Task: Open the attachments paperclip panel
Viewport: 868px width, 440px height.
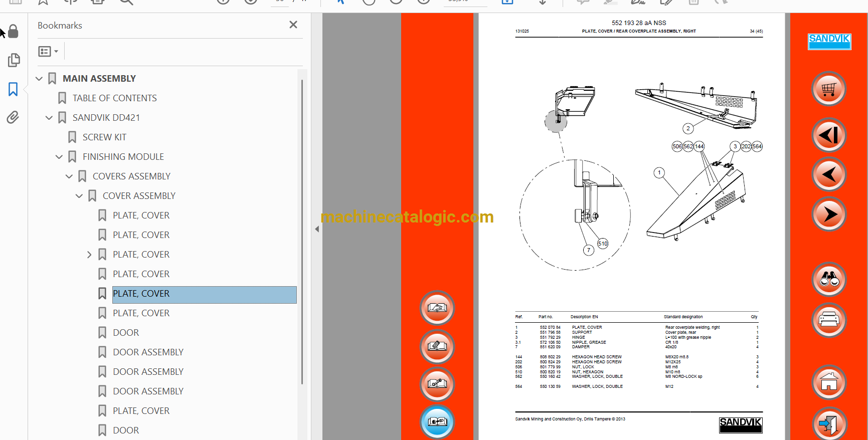Action: [13, 117]
